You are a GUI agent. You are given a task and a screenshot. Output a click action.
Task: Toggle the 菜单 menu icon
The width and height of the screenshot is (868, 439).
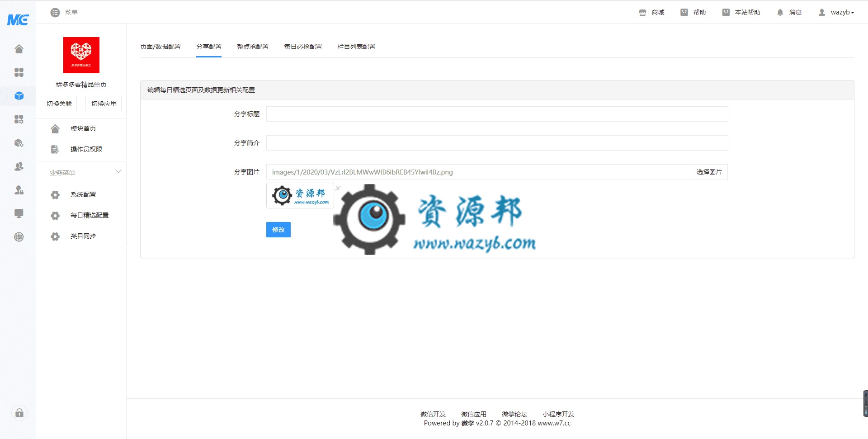click(x=55, y=13)
